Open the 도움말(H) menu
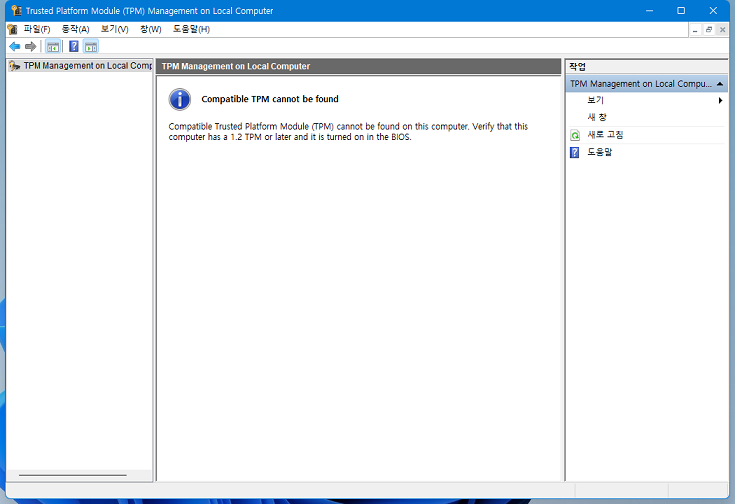This screenshot has height=504, width=735. [191, 29]
